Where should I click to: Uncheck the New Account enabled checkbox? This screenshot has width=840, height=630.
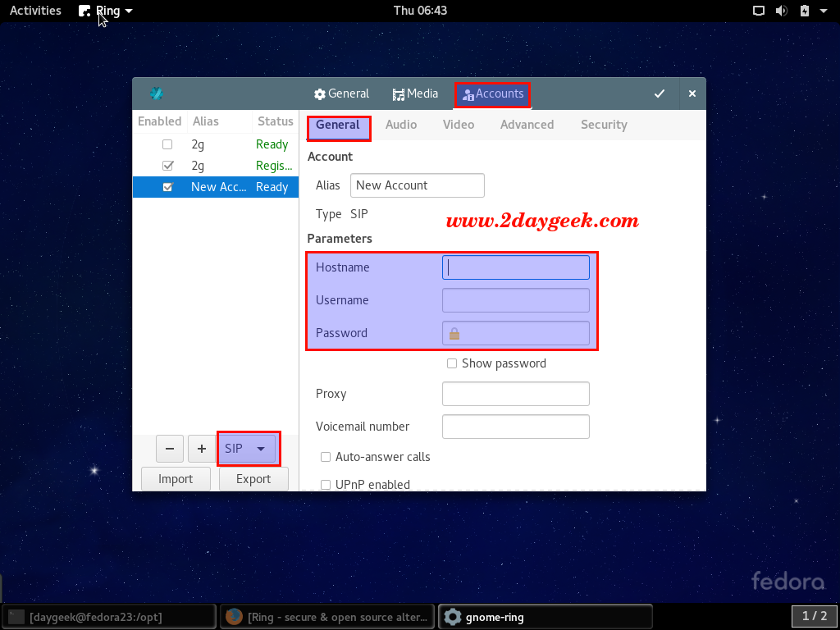pos(167,187)
